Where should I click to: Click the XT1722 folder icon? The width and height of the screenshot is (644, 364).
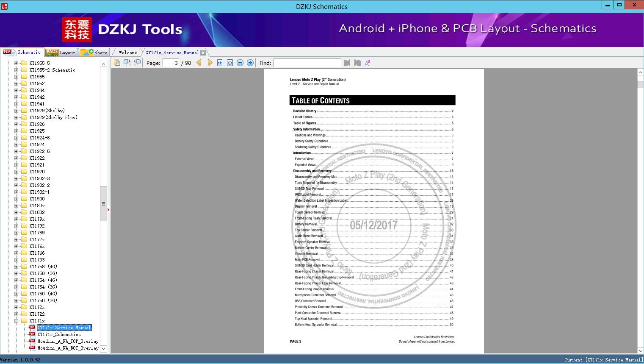point(24,314)
